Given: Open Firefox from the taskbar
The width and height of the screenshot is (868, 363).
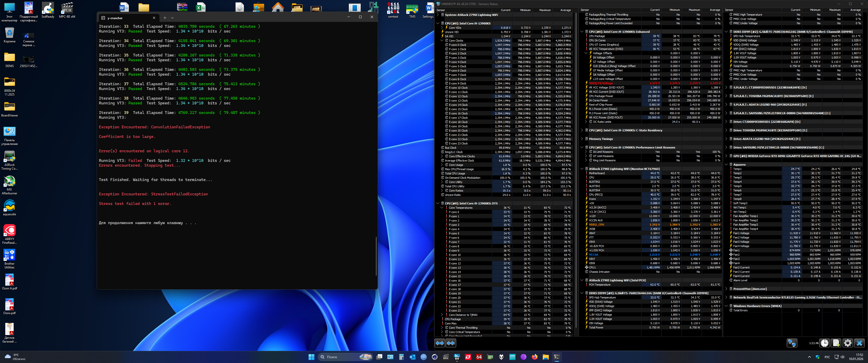Looking at the screenshot, I should click(534, 357).
